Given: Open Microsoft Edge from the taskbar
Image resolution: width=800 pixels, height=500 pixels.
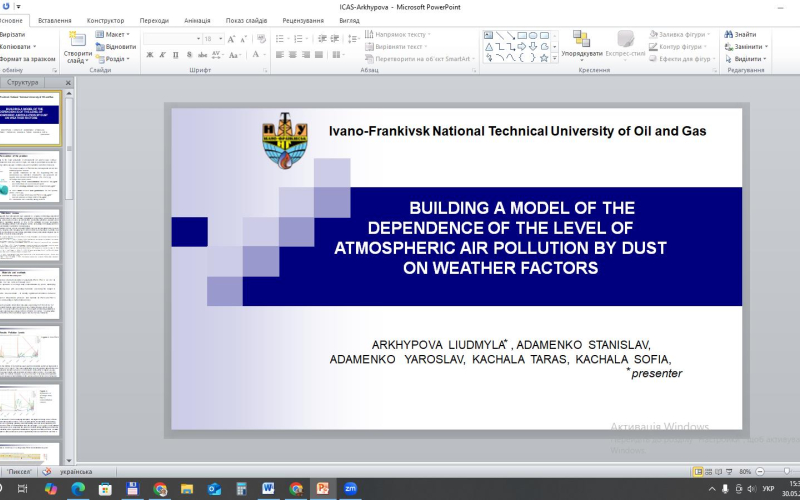Looking at the screenshot, I should click(x=78, y=488).
